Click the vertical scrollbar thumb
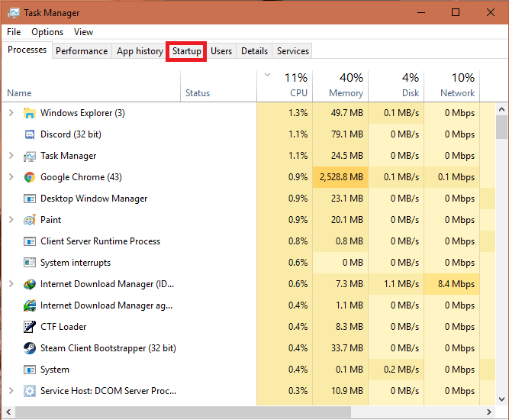The image size is (509, 420). pos(502,128)
